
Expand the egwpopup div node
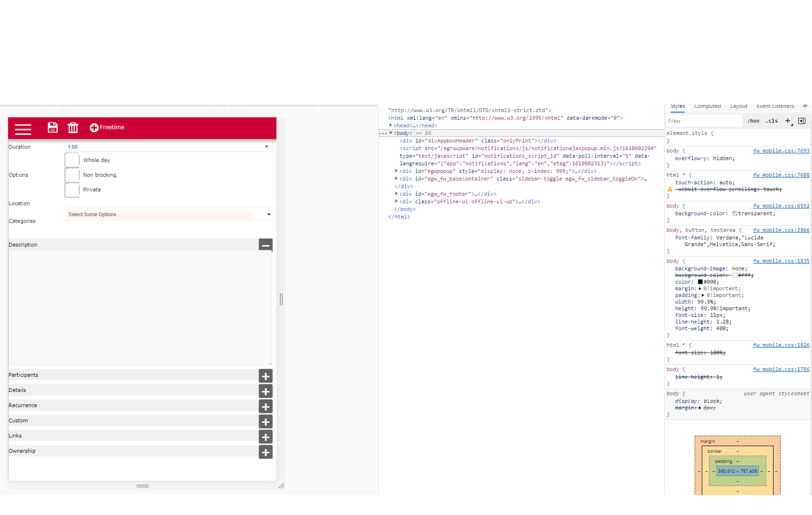(396, 171)
